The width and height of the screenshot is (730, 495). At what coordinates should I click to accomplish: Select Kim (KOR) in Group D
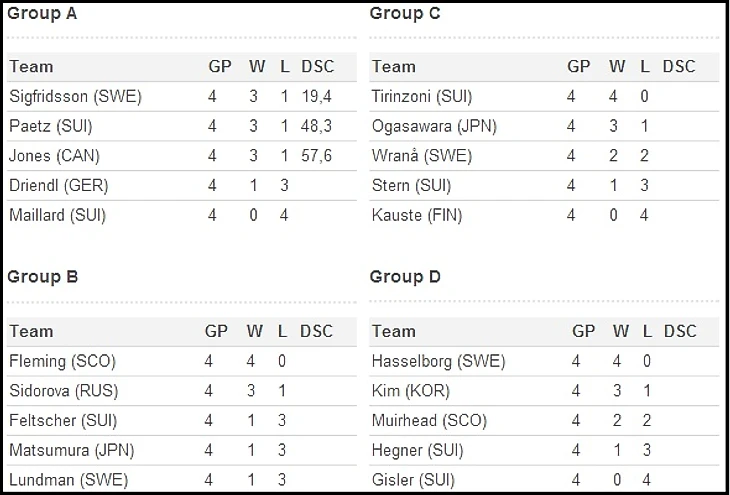point(410,390)
